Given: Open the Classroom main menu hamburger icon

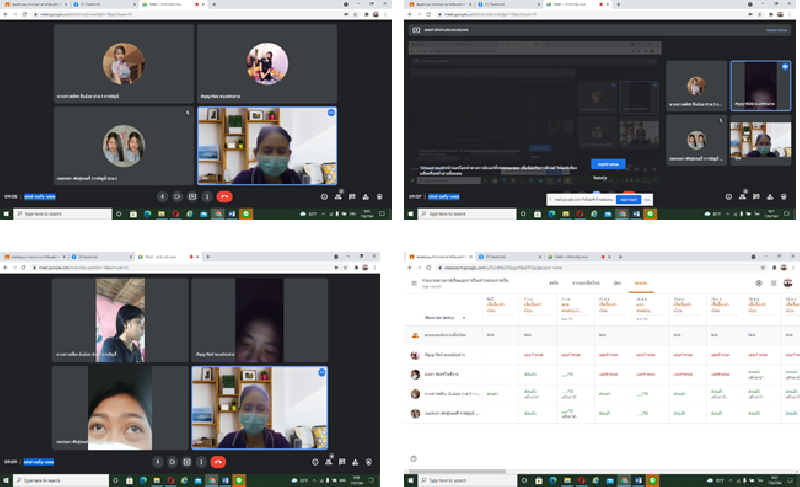Looking at the screenshot, I should pos(413,283).
